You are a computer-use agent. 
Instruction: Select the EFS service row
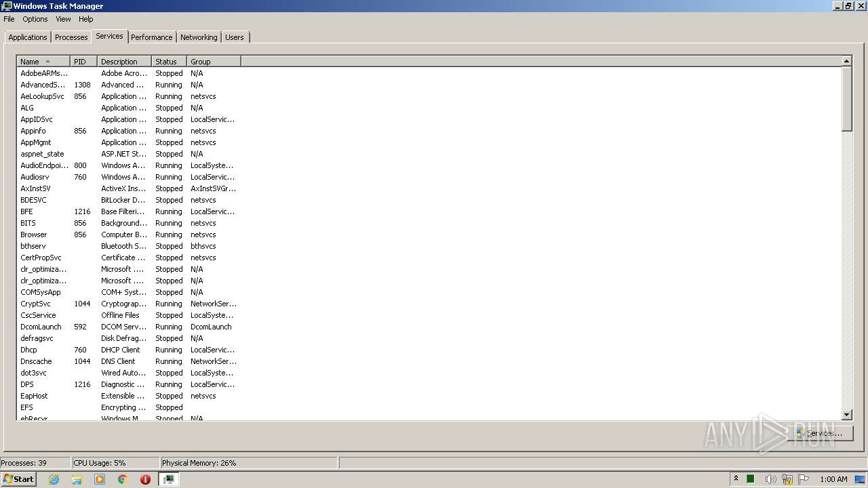tap(129, 407)
